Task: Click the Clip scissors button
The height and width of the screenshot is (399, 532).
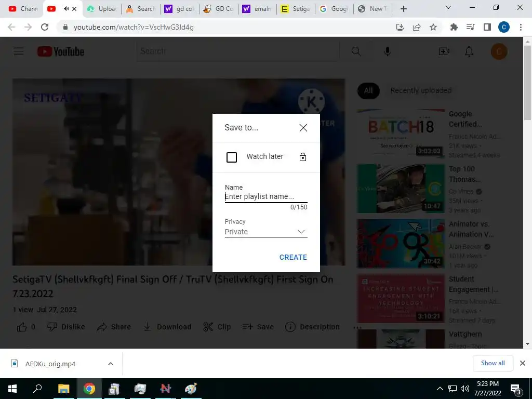Action: coord(217,327)
